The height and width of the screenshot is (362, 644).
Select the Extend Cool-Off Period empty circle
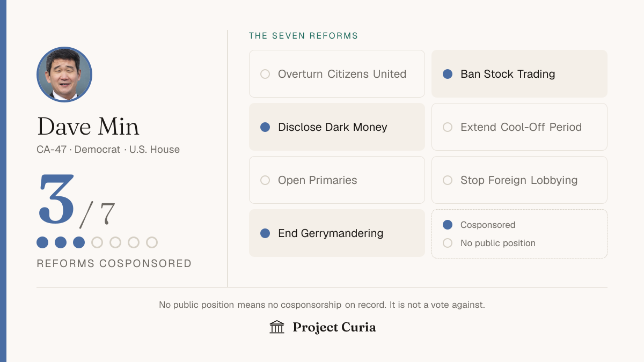(448, 127)
